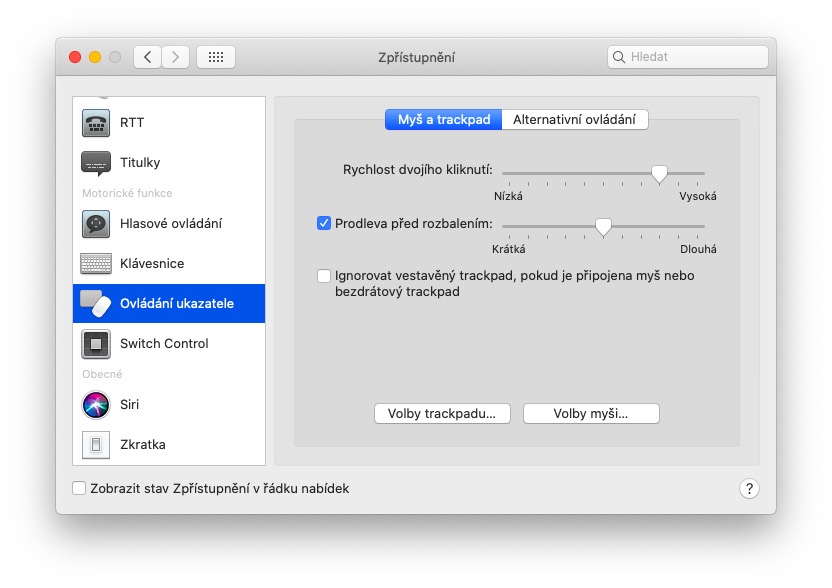Image resolution: width=832 pixels, height=588 pixels.
Task: Click the Zpřístupnění window title
Action: pyautogui.click(x=417, y=57)
